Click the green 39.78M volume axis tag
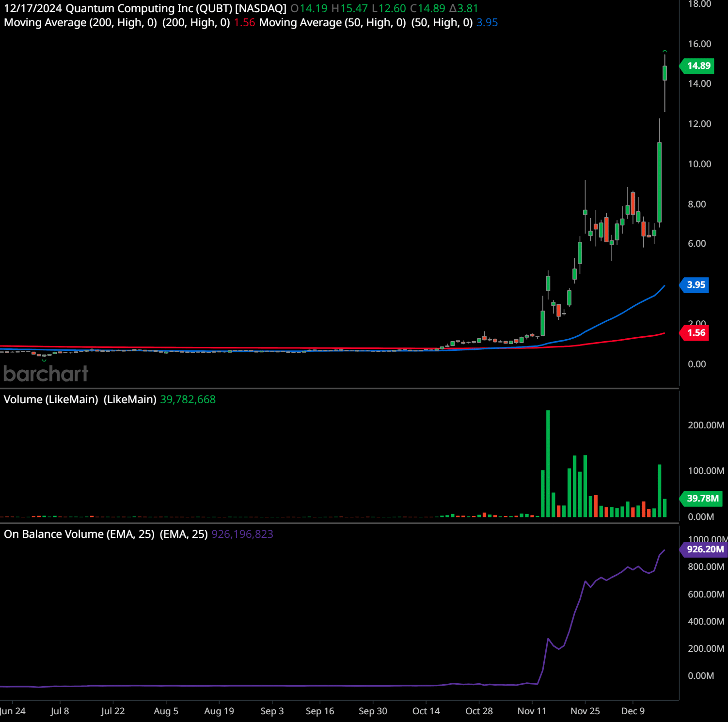728x722 pixels. coord(701,499)
